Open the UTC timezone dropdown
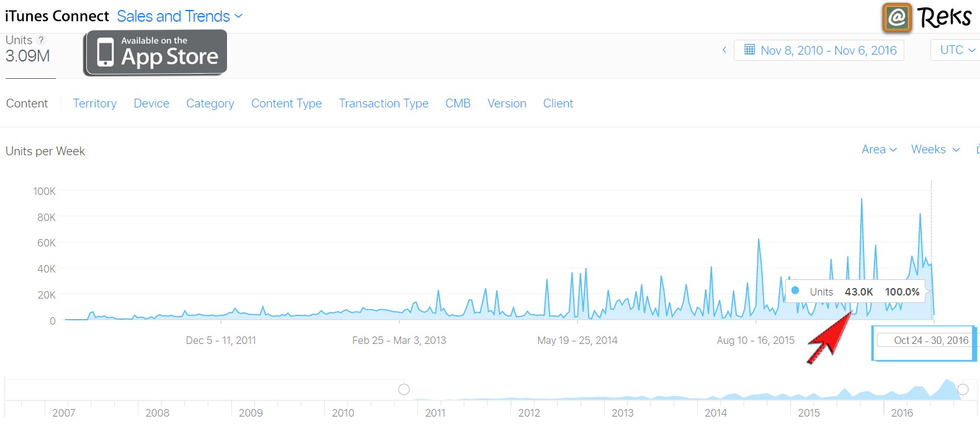 coord(957,50)
